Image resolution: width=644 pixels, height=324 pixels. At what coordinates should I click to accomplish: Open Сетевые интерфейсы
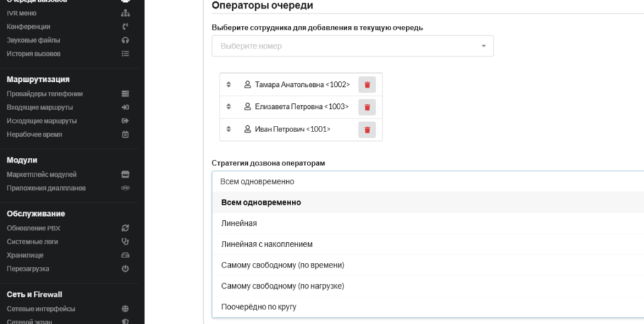(41, 309)
